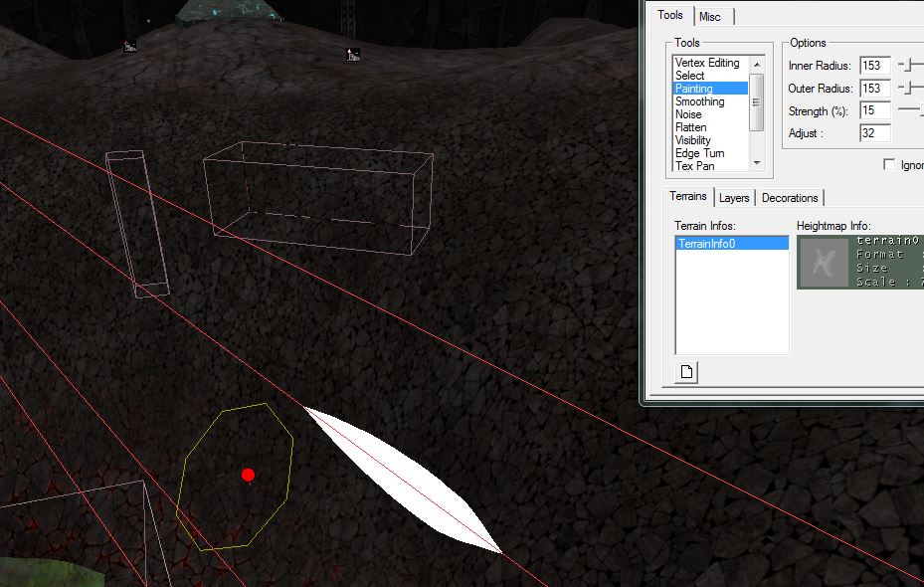Click the Strength (%) input field
The height and width of the screenshot is (587, 924).
coord(874,110)
